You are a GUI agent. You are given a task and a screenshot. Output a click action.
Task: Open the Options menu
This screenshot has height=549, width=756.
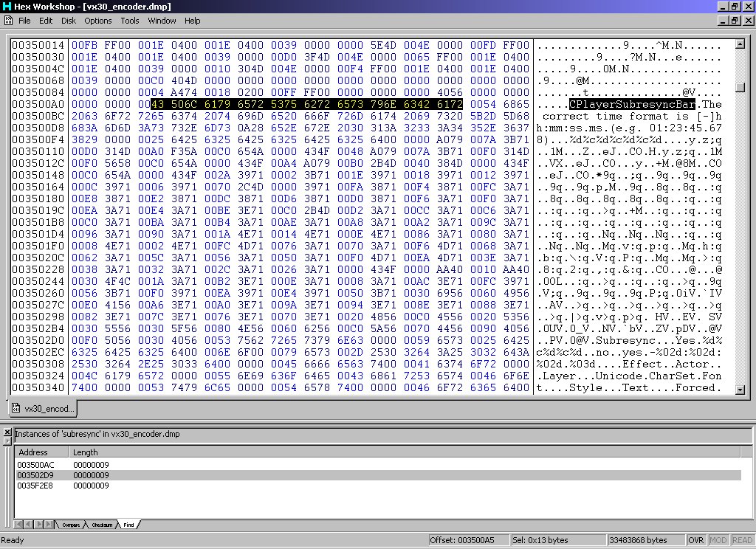[98, 21]
